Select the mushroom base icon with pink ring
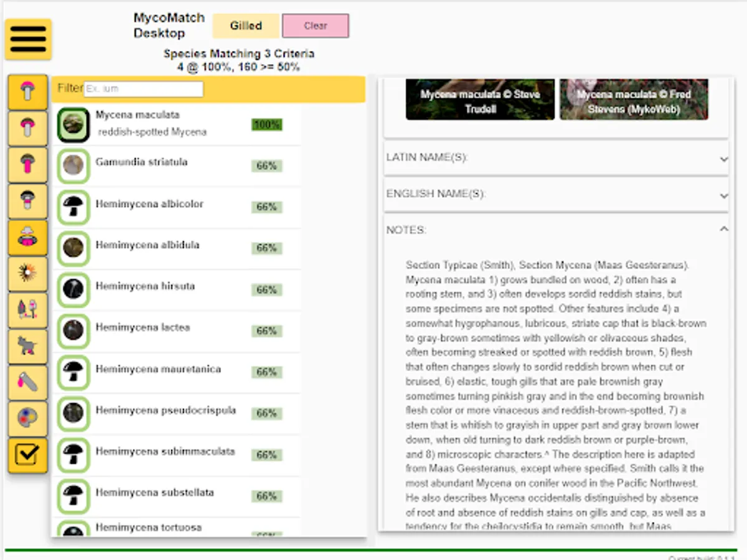Viewport: 747px width, 560px height. (28, 238)
